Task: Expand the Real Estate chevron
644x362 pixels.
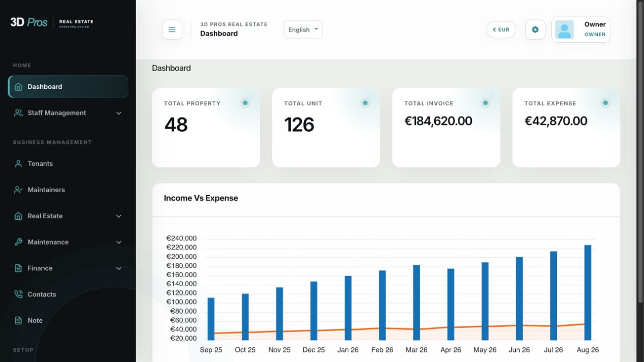Action: [119, 216]
